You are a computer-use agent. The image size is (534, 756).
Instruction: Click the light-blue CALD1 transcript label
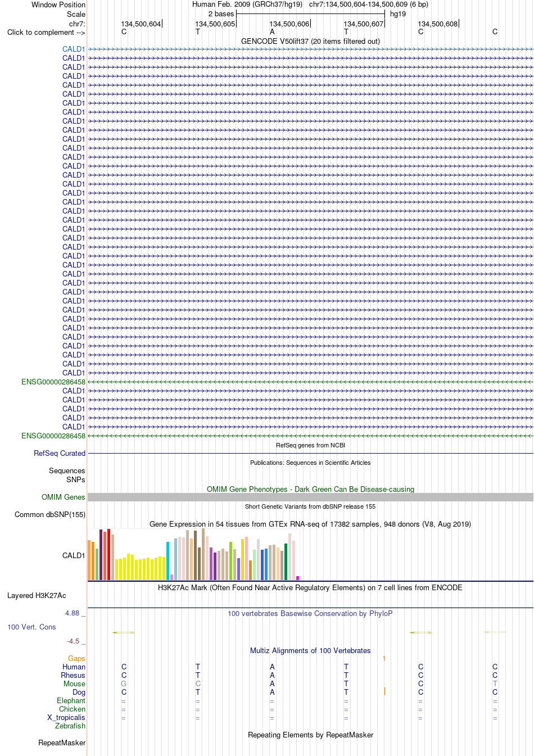(x=74, y=49)
